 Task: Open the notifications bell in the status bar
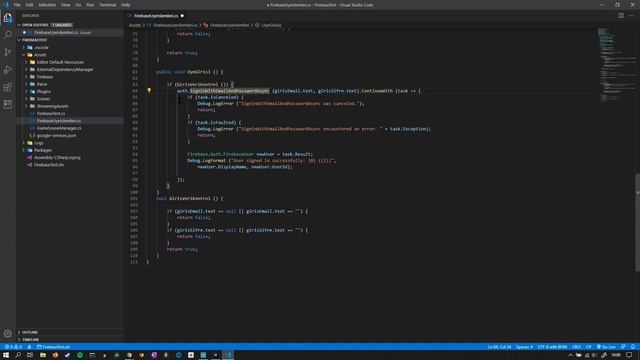pos(633,347)
